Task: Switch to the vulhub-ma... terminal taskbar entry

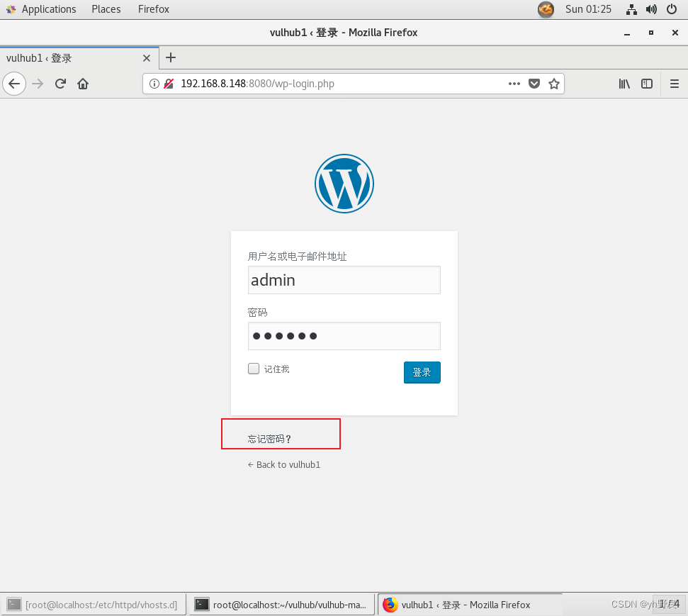Action: click(x=282, y=605)
